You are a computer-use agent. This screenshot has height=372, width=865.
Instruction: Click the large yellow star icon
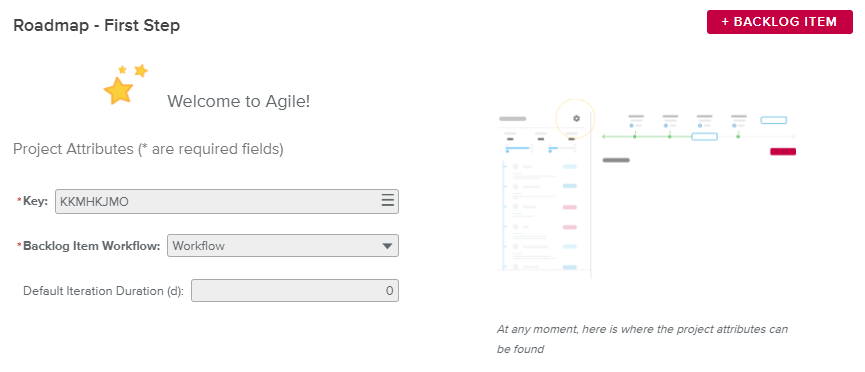pos(119,91)
